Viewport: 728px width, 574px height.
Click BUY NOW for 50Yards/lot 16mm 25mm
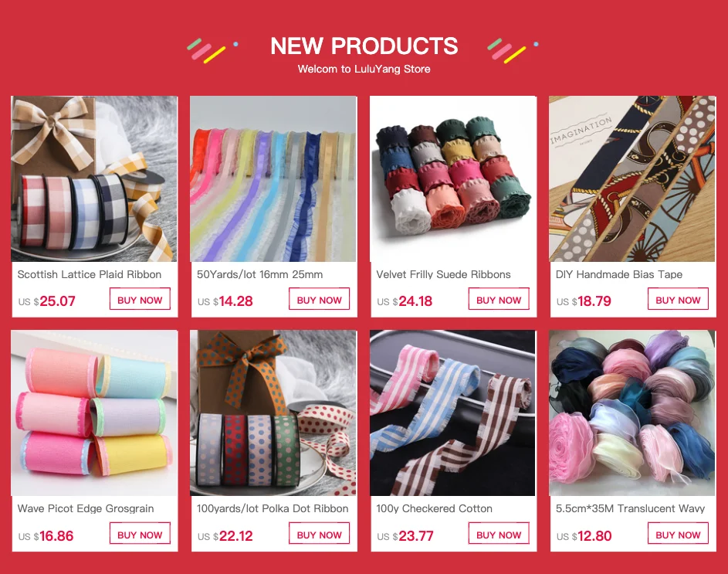click(319, 299)
